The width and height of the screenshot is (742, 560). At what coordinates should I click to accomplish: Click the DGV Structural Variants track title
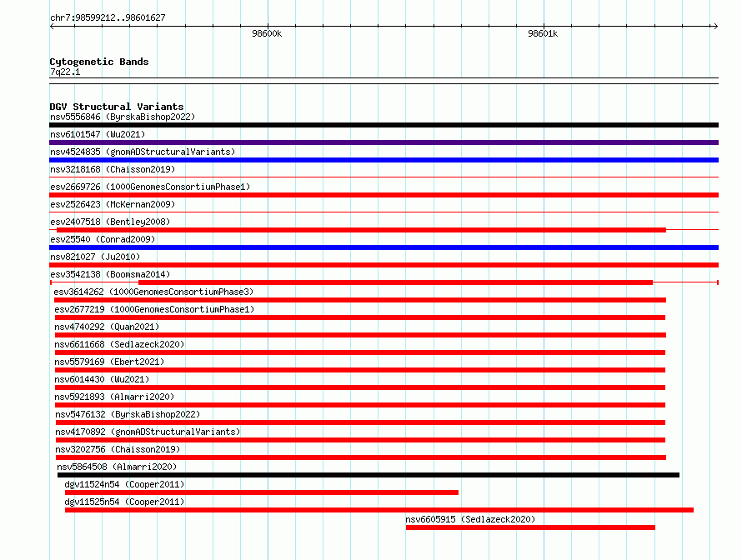click(x=117, y=107)
